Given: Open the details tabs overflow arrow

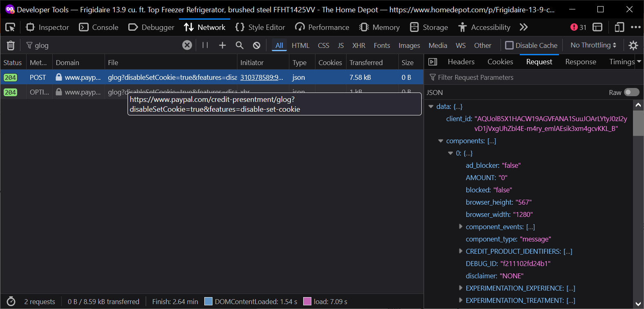Looking at the screenshot, I should [639, 62].
